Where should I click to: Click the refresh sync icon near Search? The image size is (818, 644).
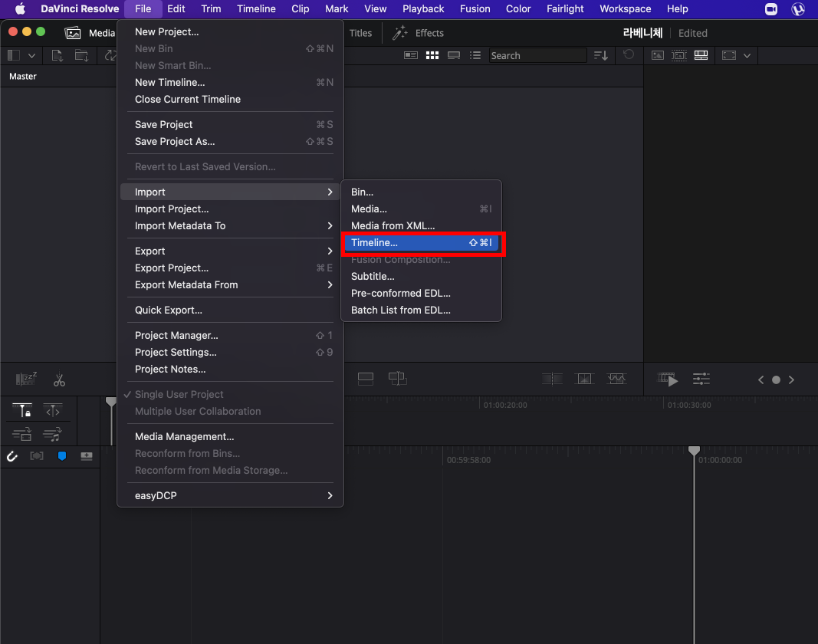pos(629,54)
